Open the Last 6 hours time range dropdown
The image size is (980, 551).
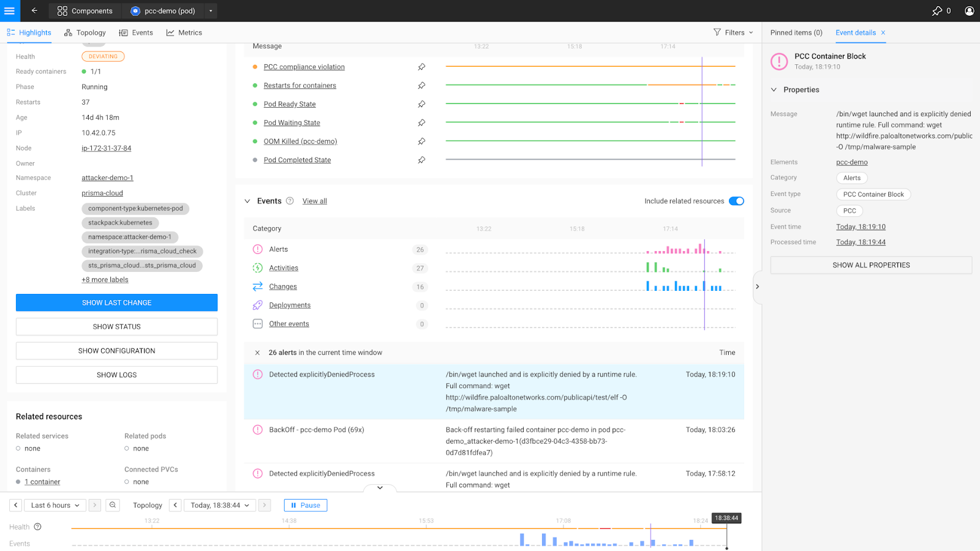point(54,504)
